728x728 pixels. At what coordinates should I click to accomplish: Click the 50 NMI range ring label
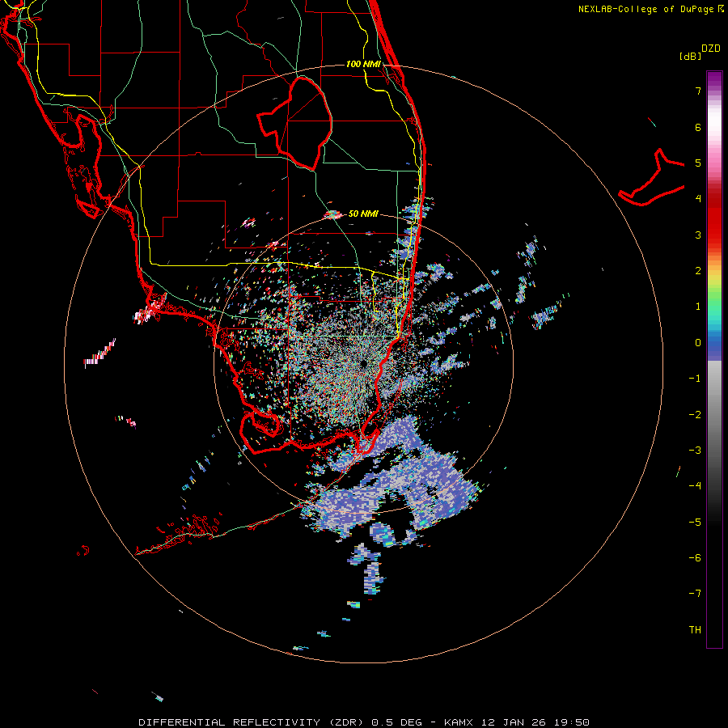coord(363,214)
